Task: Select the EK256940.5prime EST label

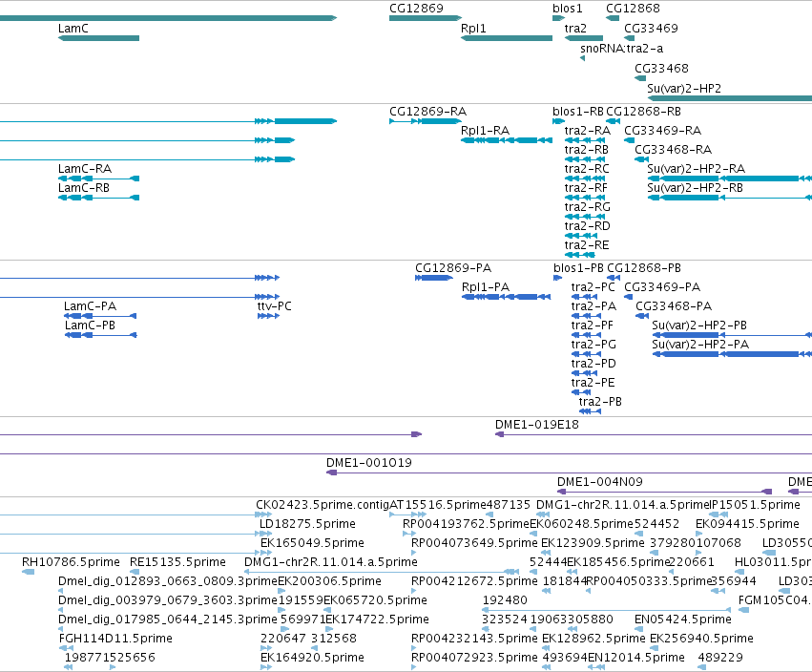Action: point(701,639)
